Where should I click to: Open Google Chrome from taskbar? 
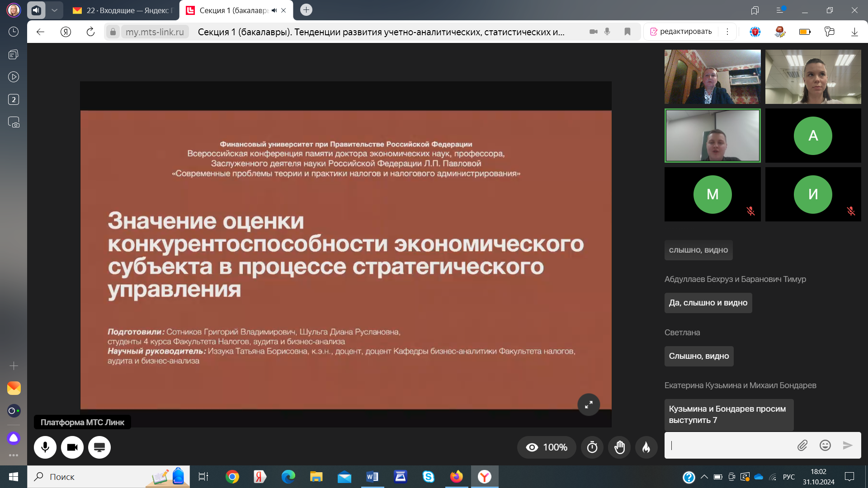(232, 477)
